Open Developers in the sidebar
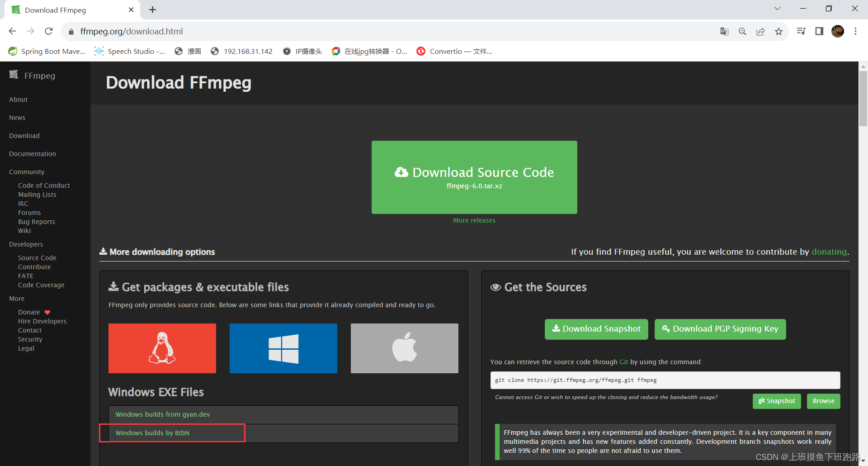The width and height of the screenshot is (868, 466). point(26,244)
